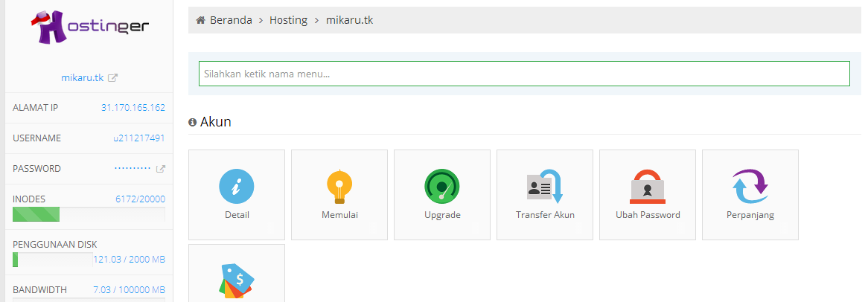
Task: Focus the menu name search field
Action: click(x=524, y=74)
